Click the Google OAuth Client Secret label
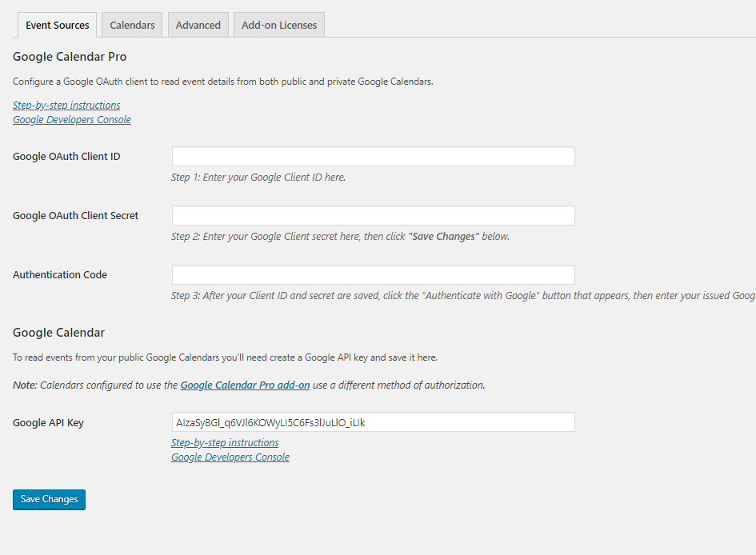This screenshot has height=555, width=756. 76,216
